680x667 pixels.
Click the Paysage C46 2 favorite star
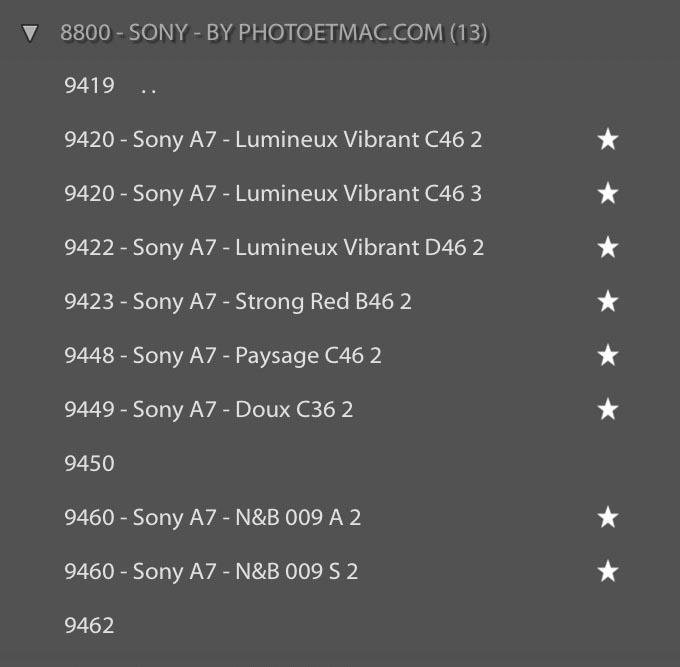(607, 356)
